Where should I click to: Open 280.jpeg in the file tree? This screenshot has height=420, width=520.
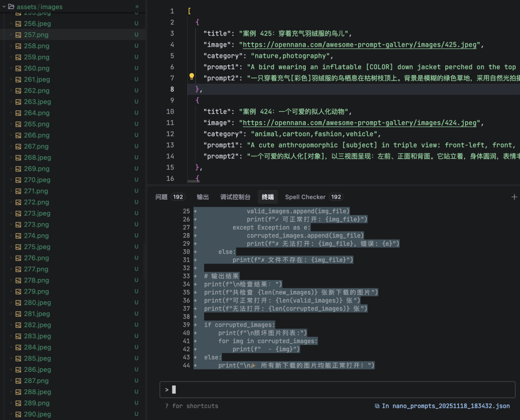click(37, 303)
